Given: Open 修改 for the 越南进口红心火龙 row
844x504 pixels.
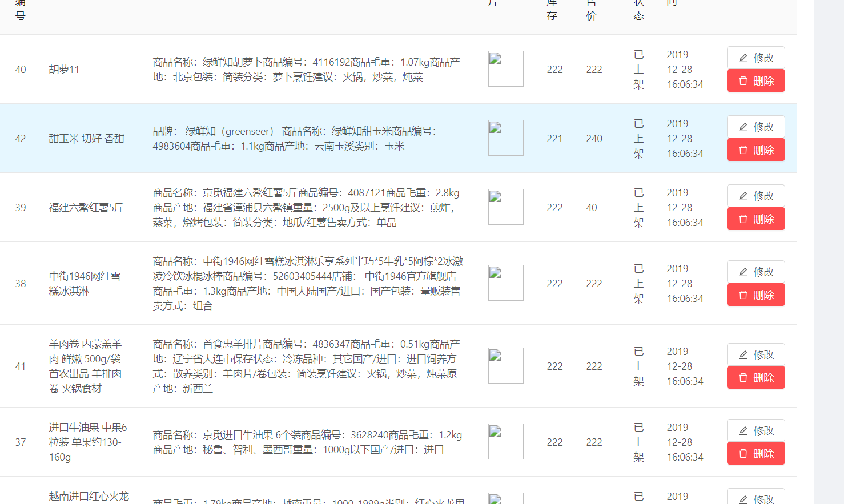Looking at the screenshot, I should pos(755,497).
